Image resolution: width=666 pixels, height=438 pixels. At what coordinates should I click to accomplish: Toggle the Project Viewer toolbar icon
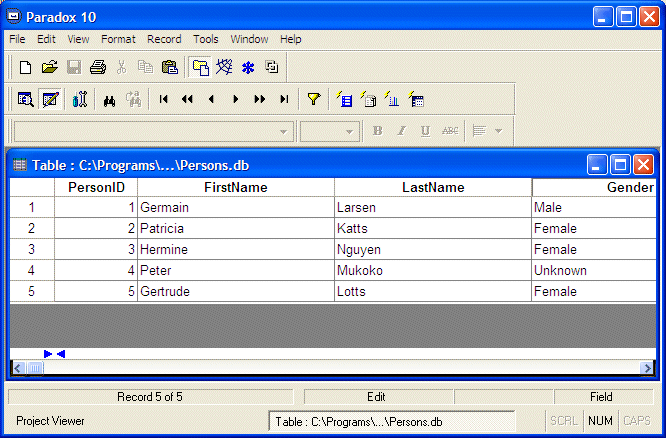point(200,67)
